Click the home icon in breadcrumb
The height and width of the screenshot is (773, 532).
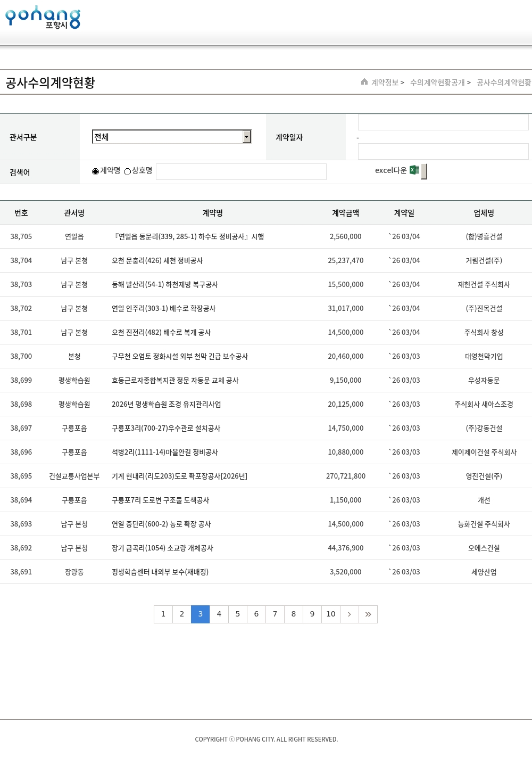364,82
